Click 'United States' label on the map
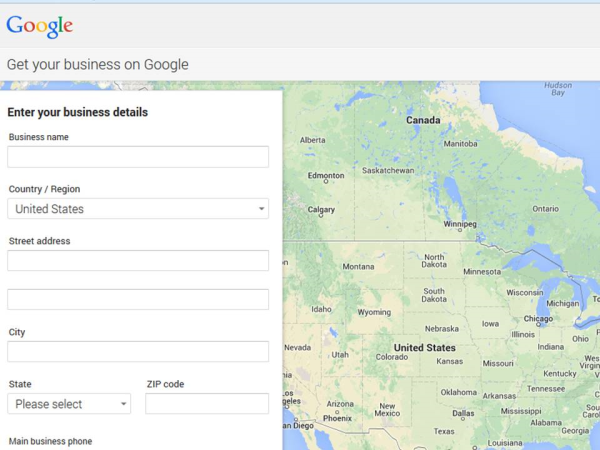The image size is (600, 450). point(425,347)
